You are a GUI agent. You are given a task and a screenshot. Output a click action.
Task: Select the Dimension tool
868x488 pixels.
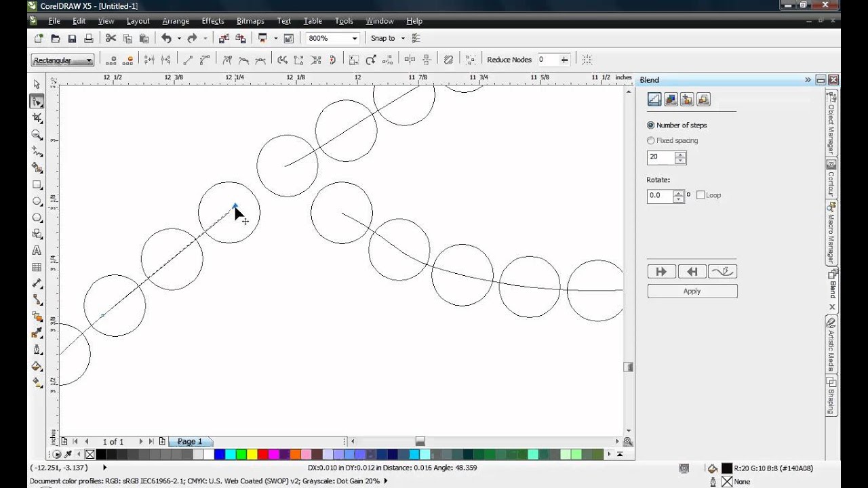37,283
